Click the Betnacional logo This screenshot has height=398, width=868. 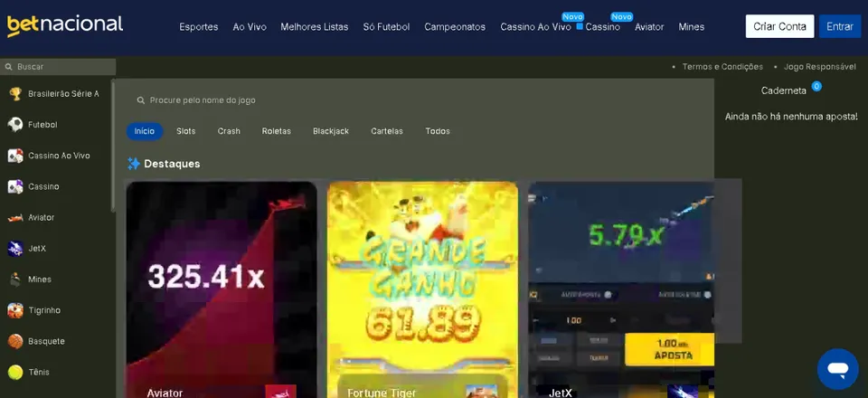(65, 25)
